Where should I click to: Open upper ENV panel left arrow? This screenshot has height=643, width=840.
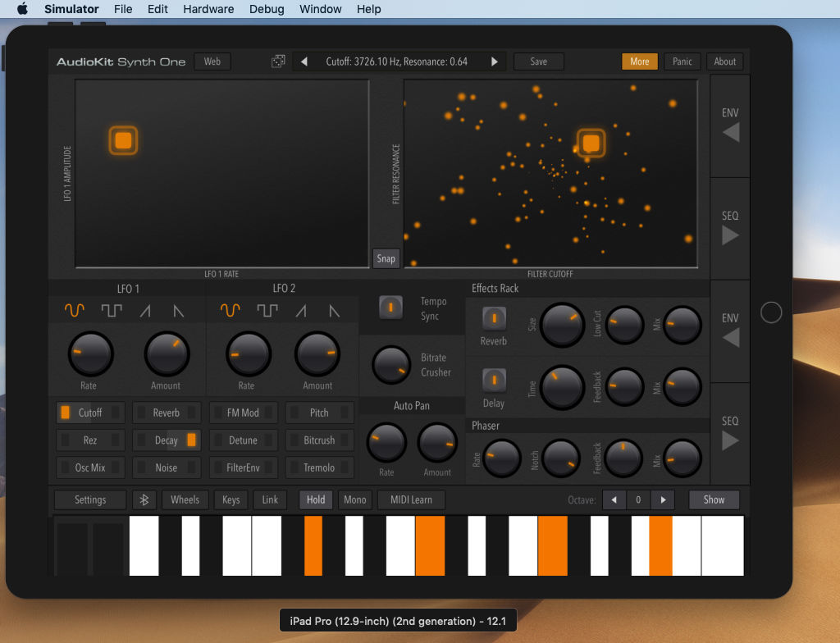pyautogui.click(x=731, y=132)
